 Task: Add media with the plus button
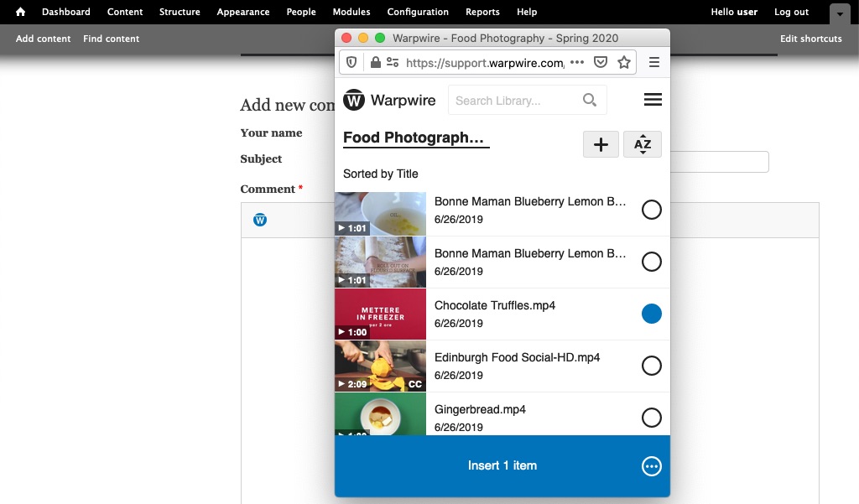coord(601,144)
